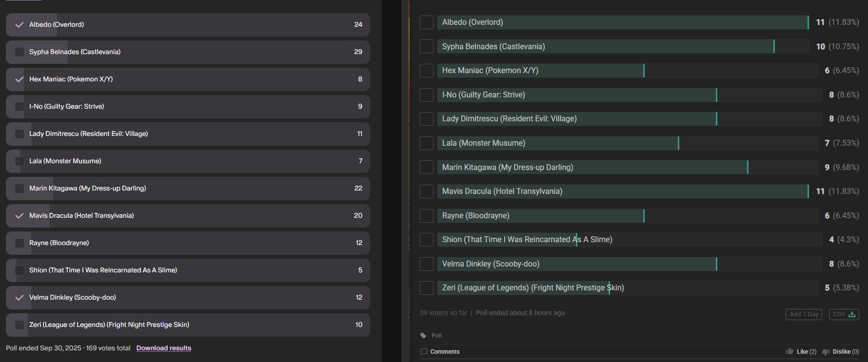
Task: Open the Comments section
Action: (x=445, y=352)
